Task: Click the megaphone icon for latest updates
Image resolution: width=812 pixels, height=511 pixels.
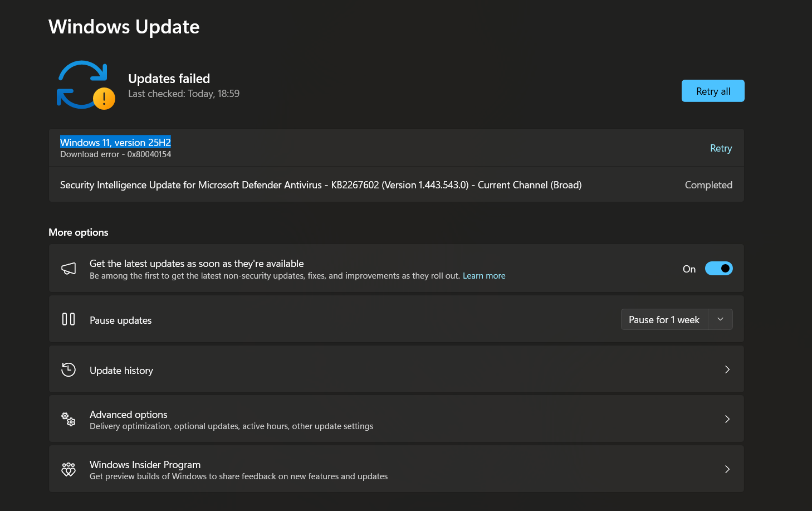Action: coord(69,269)
